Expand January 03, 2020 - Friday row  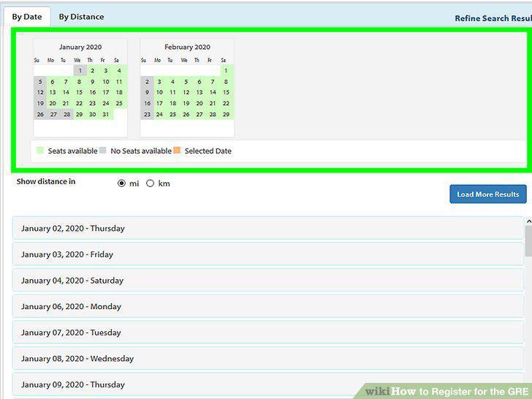click(x=268, y=254)
